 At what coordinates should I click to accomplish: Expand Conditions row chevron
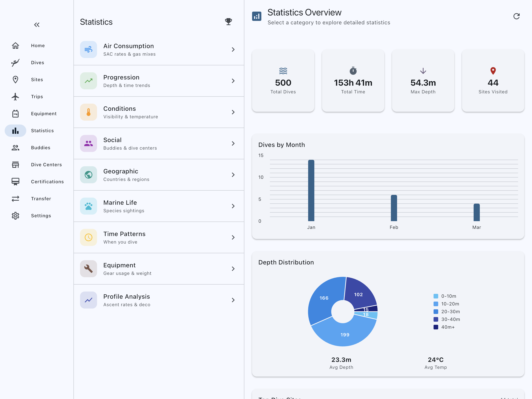click(x=233, y=112)
